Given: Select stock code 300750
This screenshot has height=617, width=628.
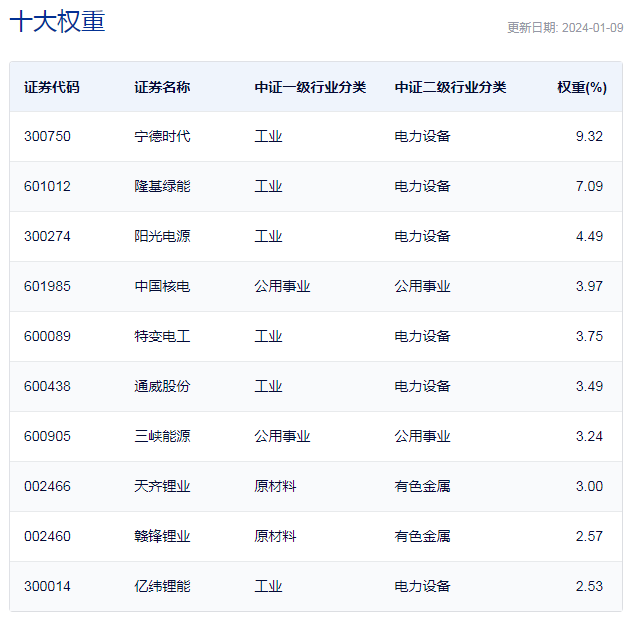Looking at the screenshot, I should tap(47, 136).
